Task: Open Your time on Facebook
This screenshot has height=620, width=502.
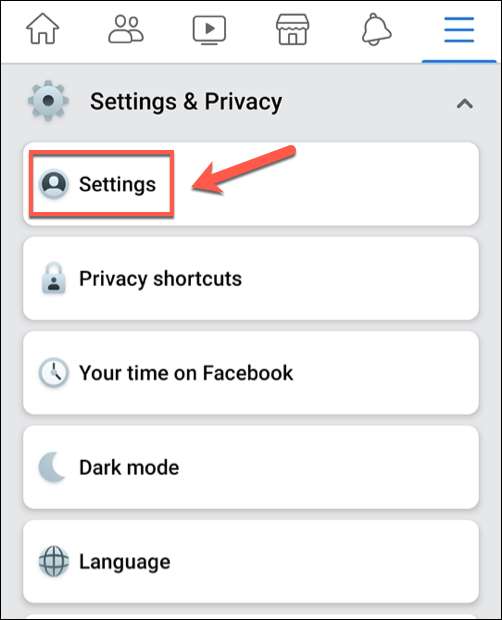Action: click(x=251, y=373)
